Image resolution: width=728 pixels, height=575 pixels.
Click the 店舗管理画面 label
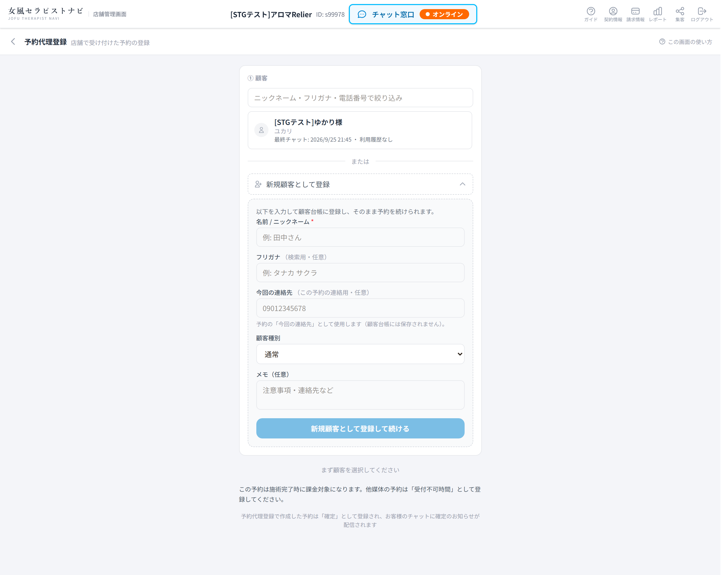point(109,14)
